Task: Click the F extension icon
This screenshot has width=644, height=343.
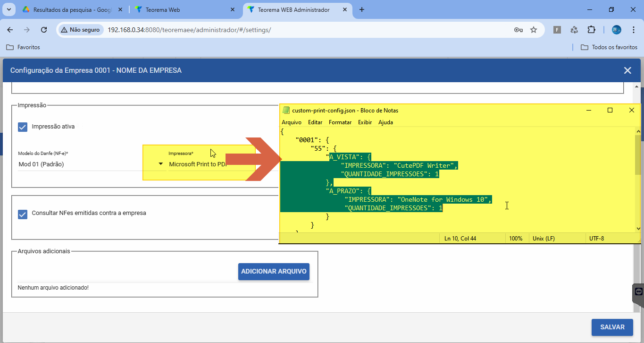Action: pyautogui.click(x=557, y=30)
